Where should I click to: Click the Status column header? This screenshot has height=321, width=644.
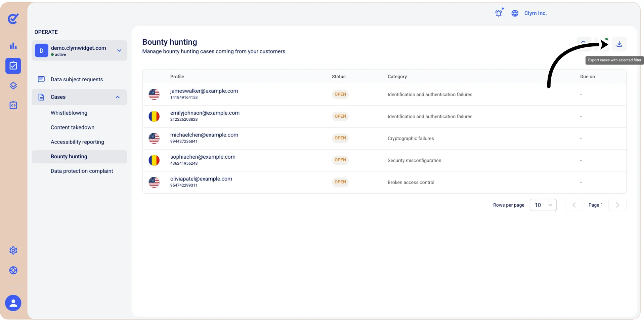click(x=339, y=77)
